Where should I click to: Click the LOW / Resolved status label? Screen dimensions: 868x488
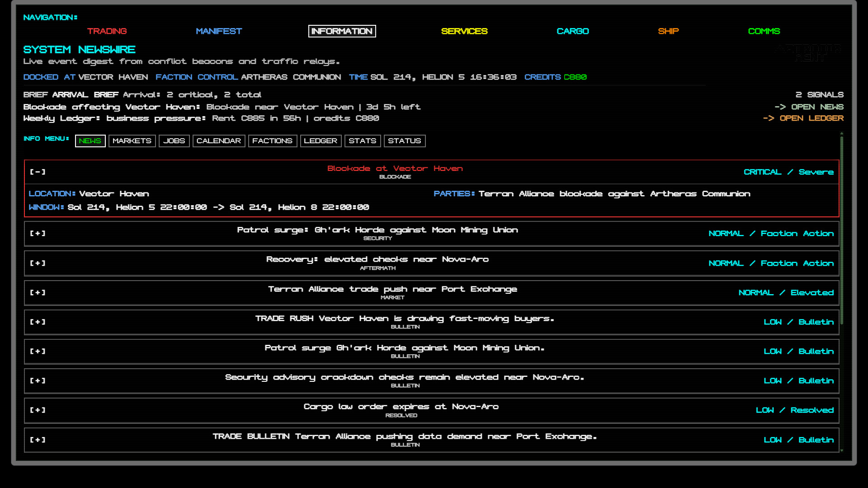click(795, 410)
